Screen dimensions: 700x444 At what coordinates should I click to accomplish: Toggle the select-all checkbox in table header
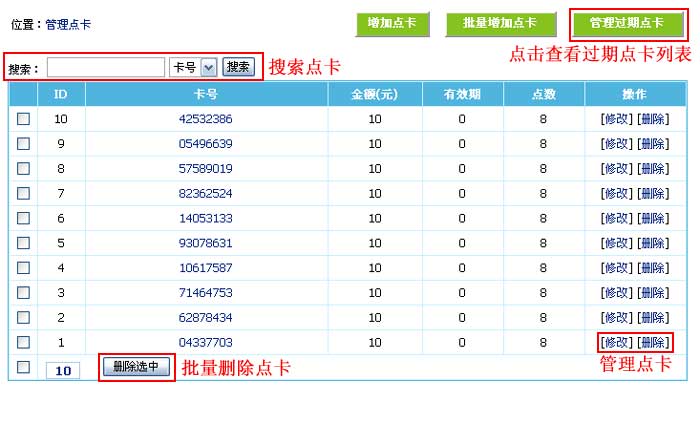[23, 94]
